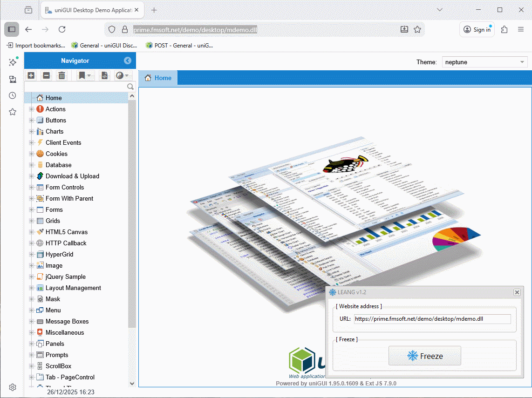532x398 pixels.
Task: Open the Theme neptune combo box
Action: [x=484, y=62]
